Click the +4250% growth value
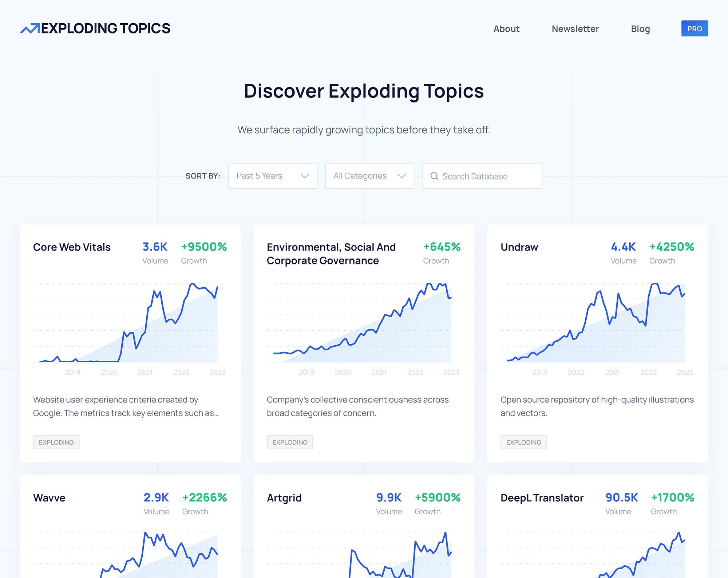This screenshot has height=578, width=728. pyautogui.click(x=672, y=247)
